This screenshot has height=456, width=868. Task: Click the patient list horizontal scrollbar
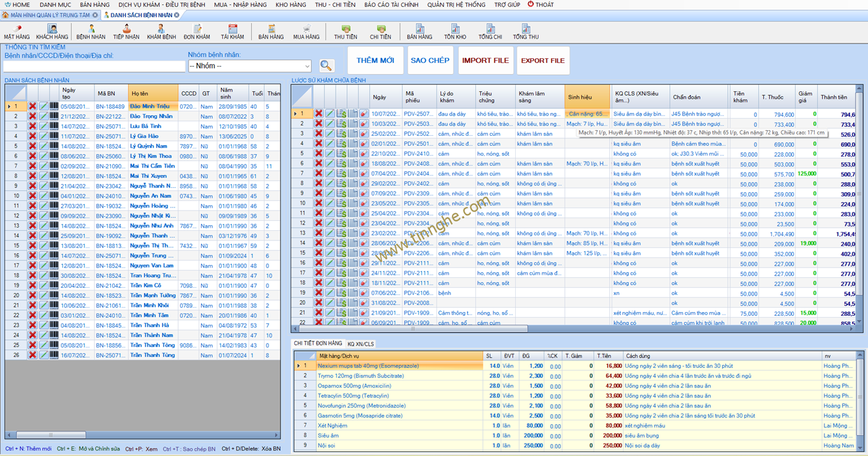click(x=51, y=435)
